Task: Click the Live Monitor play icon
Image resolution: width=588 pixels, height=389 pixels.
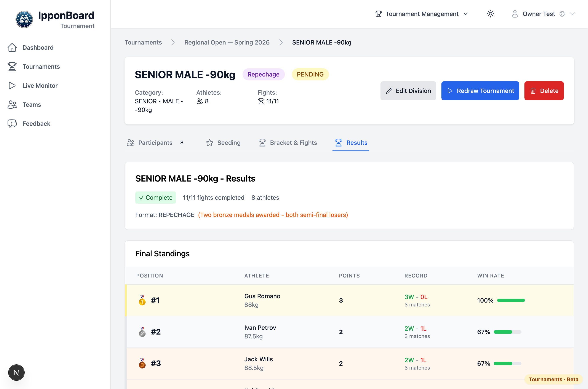Action: (x=12, y=86)
